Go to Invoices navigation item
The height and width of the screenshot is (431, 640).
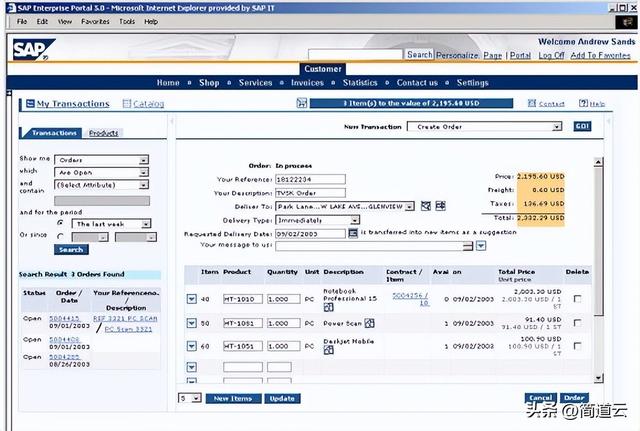(x=307, y=83)
